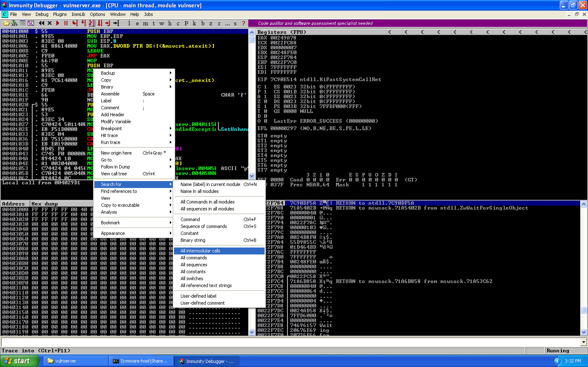Click the Restart program rewind icon
Screen dimensions: 588x367
41,23
